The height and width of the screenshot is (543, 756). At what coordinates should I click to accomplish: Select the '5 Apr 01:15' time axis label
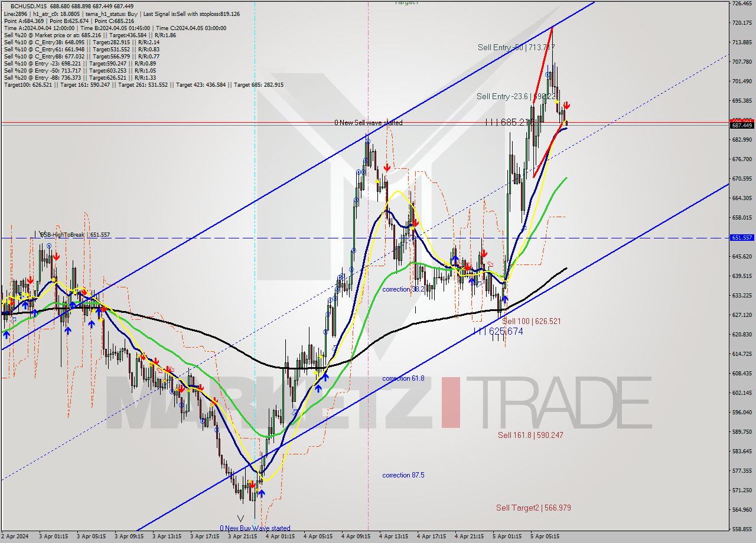coord(507,537)
